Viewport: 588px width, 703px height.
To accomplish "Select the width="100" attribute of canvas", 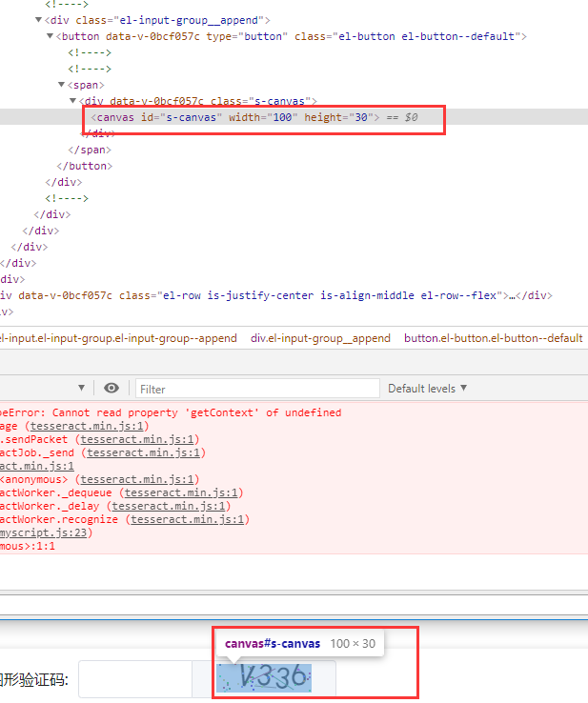I will [263, 117].
